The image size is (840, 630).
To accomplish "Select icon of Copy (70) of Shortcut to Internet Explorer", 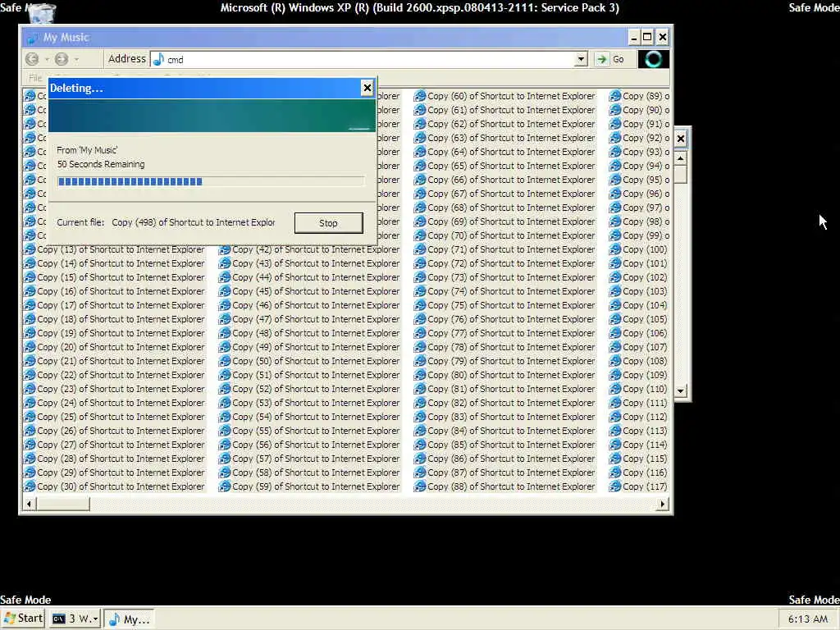I will point(420,235).
